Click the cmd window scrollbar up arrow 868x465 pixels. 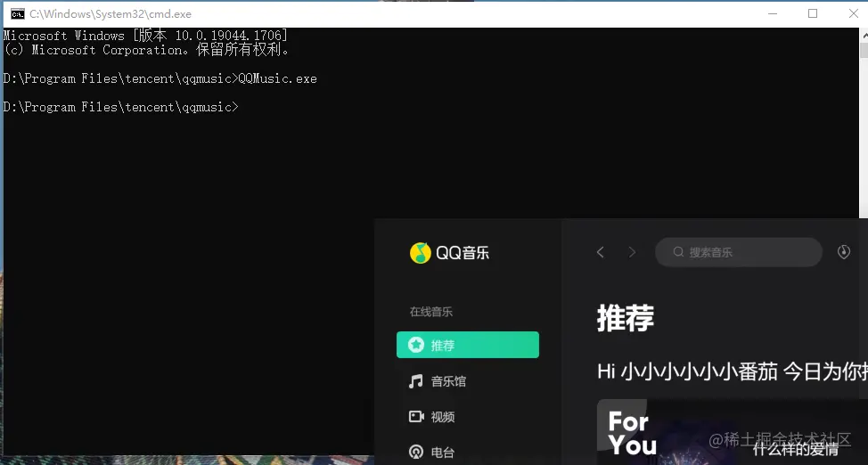[864, 35]
